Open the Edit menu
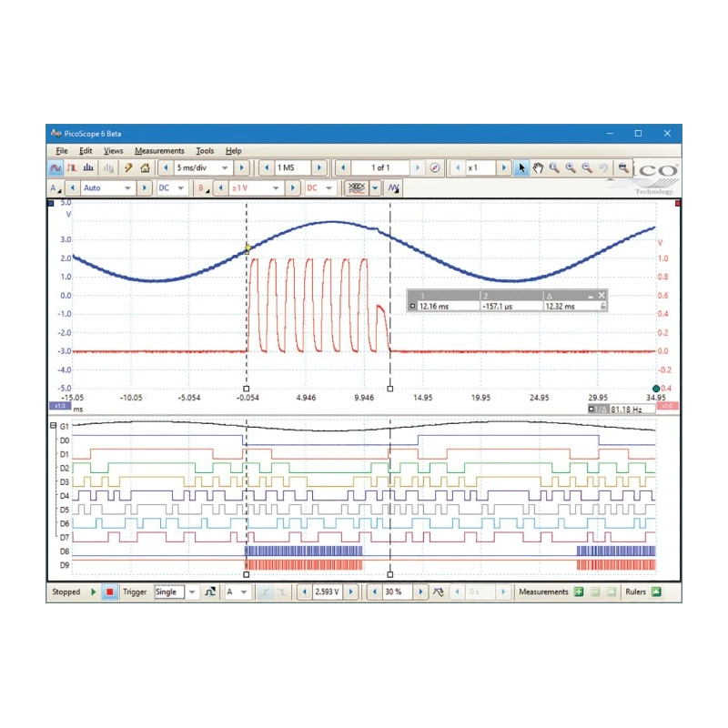Image resolution: width=728 pixels, height=728 pixels. (x=86, y=151)
